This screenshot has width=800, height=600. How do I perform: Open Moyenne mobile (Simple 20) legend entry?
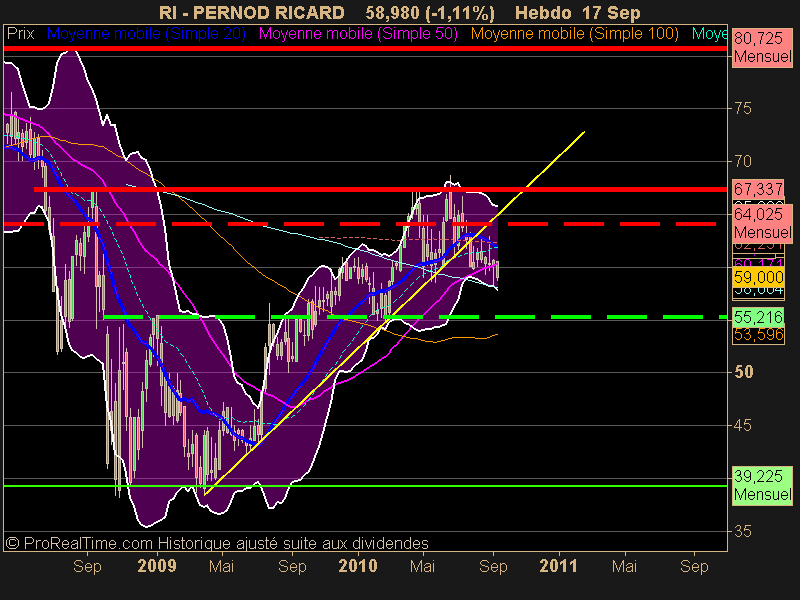pos(146,34)
